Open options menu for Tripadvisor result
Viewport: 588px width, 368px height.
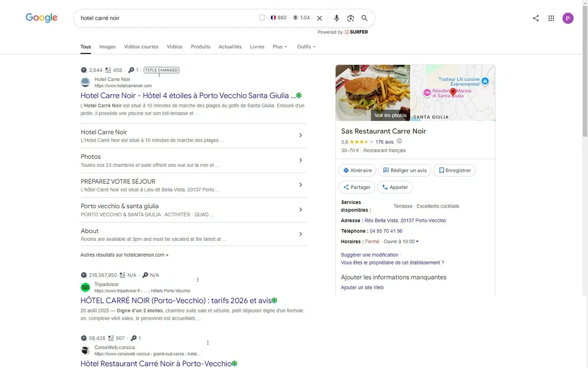(198, 280)
